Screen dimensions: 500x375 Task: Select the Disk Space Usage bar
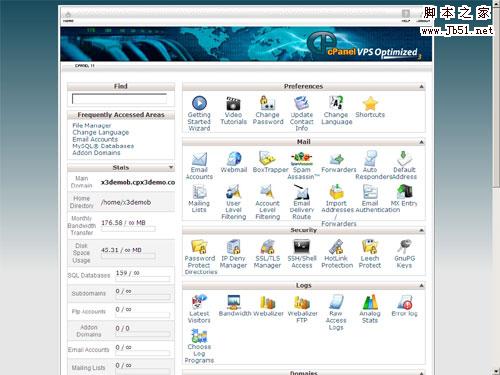click(x=128, y=256)
